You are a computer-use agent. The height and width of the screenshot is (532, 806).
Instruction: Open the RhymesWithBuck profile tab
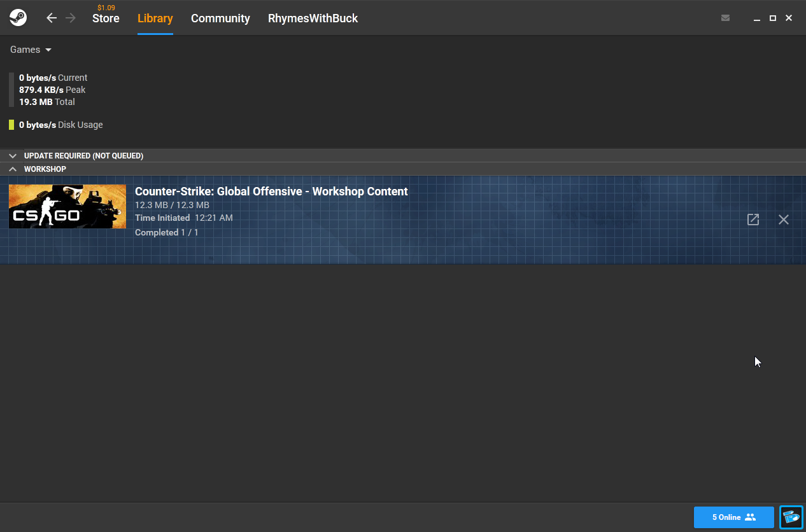coord(313,18)
